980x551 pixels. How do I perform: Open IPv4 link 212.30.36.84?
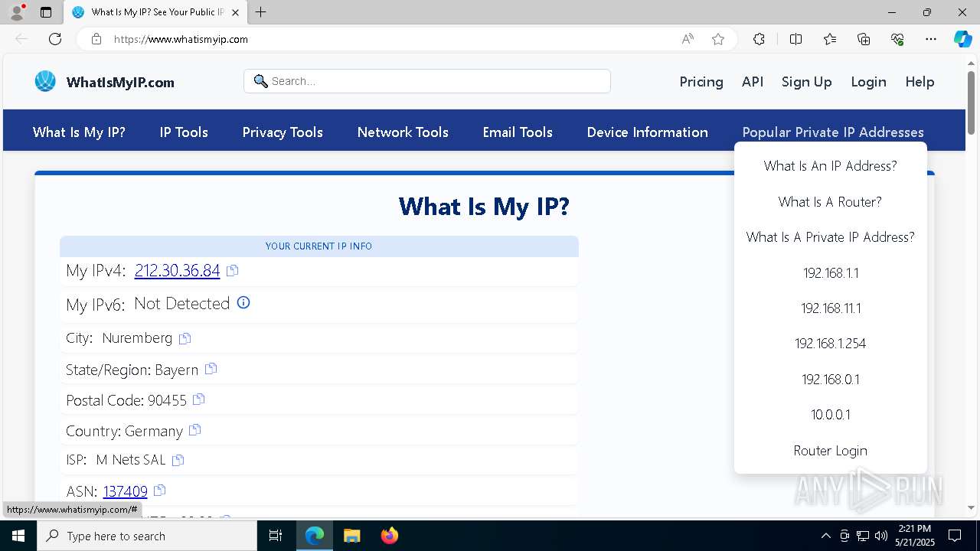pos(177,270)
